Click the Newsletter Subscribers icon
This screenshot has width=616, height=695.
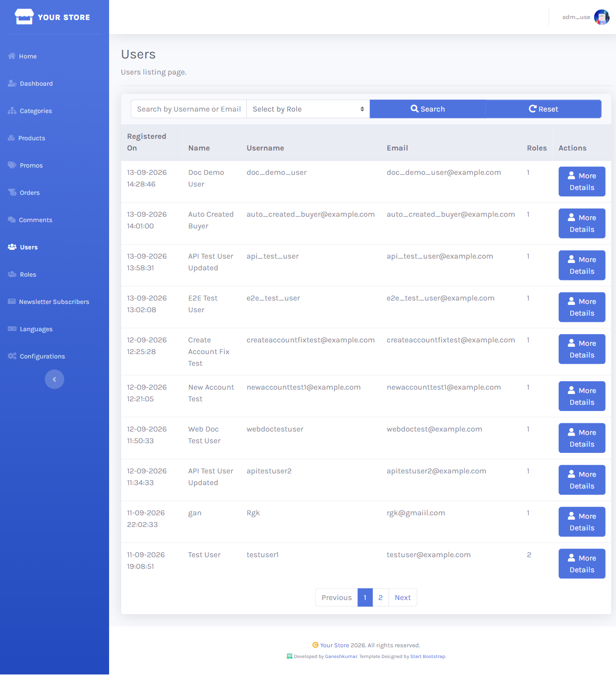click(x=12, y=301)
